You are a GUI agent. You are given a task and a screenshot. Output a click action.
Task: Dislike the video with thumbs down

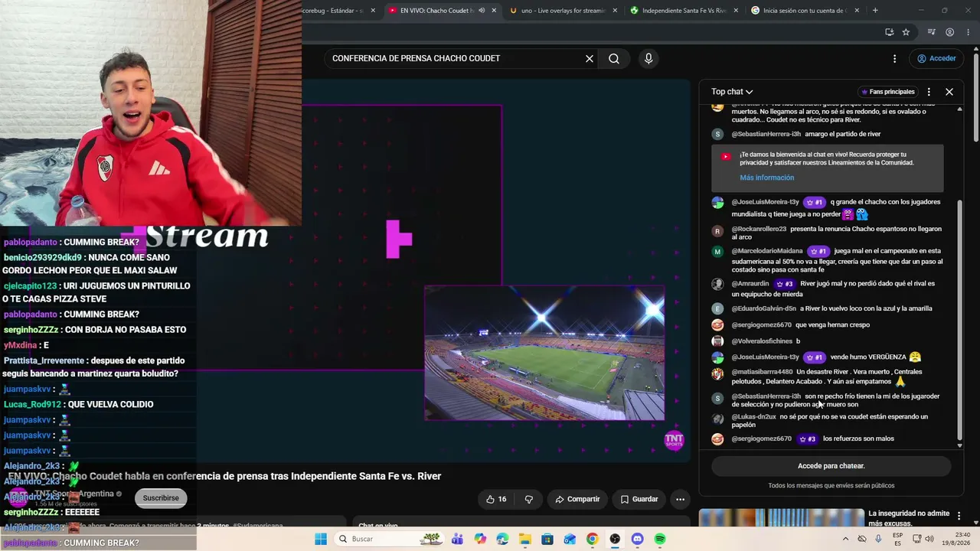[528, 499]
